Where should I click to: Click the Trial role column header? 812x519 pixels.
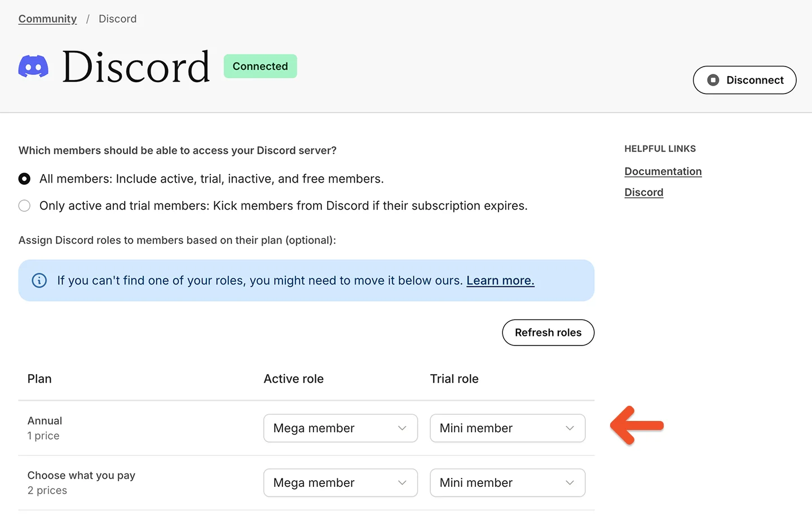coord(454,379)
